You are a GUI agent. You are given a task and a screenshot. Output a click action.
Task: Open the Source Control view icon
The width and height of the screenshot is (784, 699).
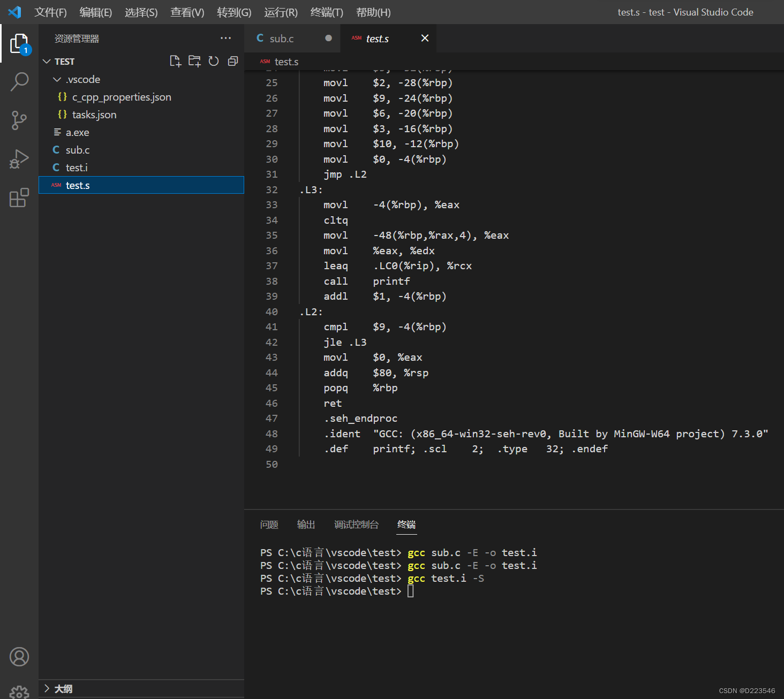(19, 120)
